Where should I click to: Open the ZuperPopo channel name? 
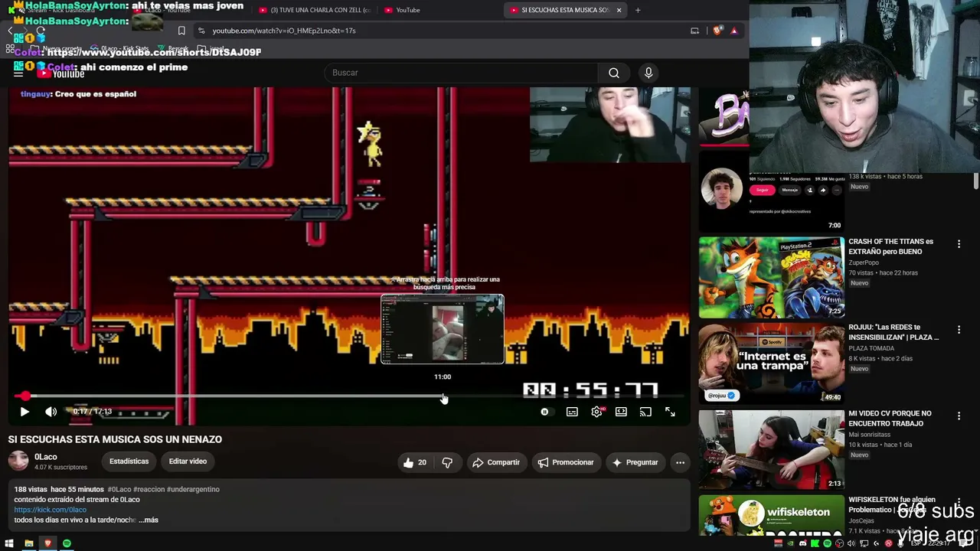(x=864, y=262)
